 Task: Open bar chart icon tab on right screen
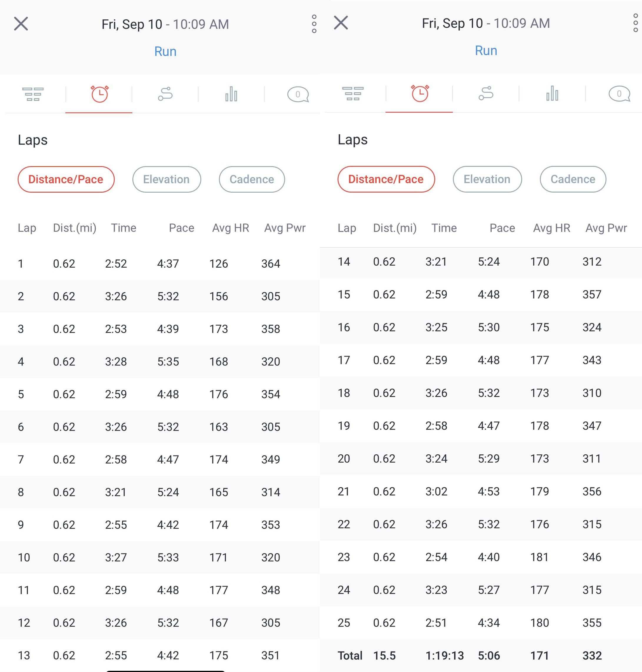552,93
